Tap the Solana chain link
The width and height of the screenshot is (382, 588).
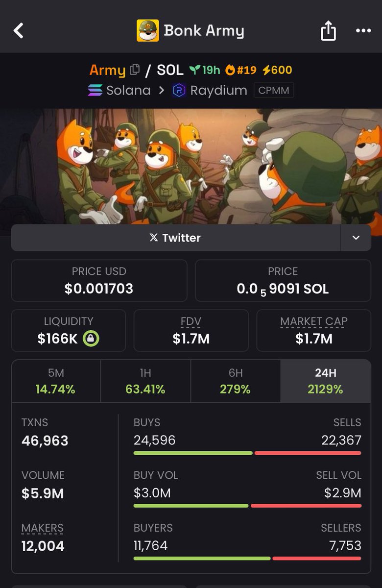coord(119,91)
